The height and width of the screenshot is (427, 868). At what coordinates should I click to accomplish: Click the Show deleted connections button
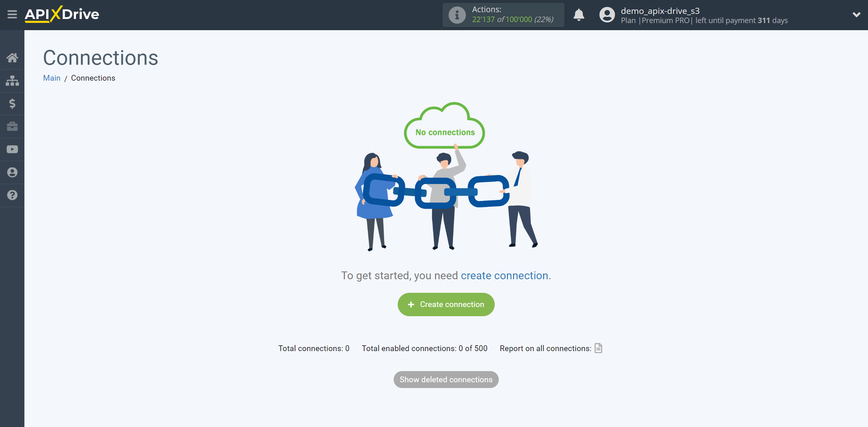[446, 380]
